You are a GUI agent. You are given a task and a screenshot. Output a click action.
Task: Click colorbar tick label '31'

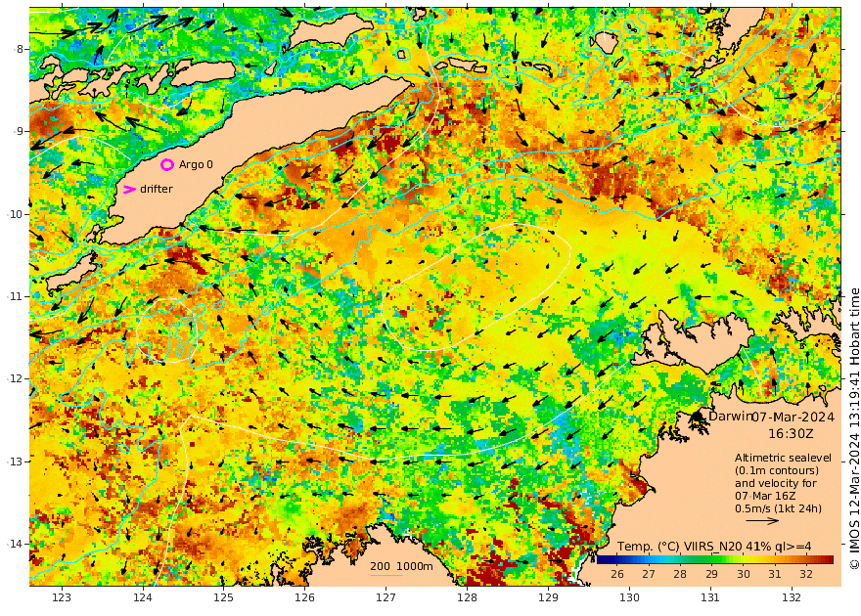(x=775, y=574)
